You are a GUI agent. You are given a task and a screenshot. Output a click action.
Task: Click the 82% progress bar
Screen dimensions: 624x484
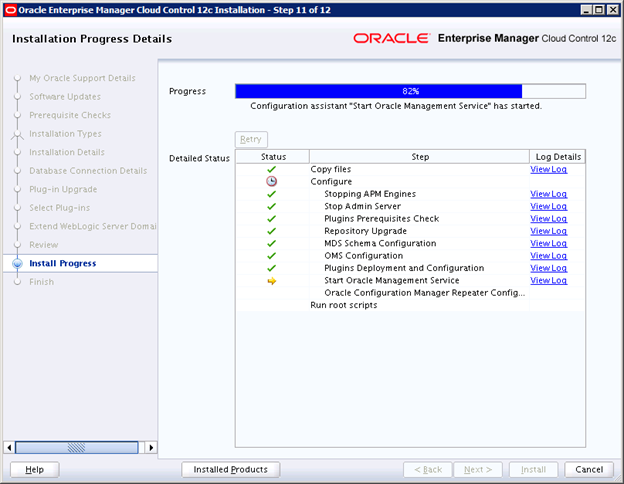point(410,91)
